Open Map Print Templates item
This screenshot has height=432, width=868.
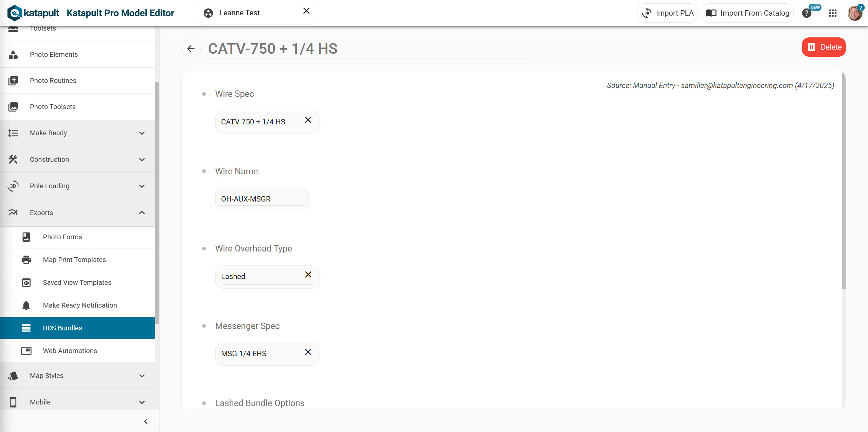coord(74,260)
